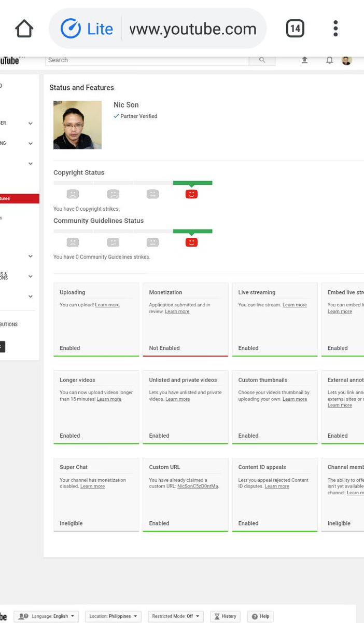
Task: Open Learn more under Monetization
Action: 177,311
